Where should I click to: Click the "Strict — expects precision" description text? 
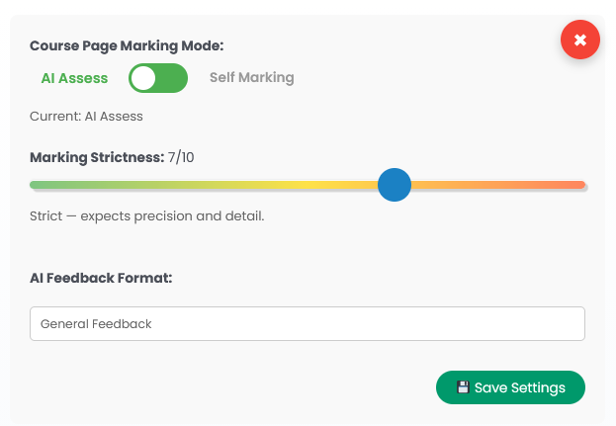(x=147, y=216)
